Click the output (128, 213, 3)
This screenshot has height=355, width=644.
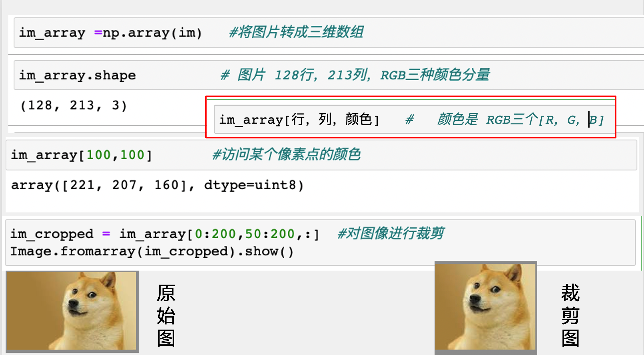[x=74, y=106]
